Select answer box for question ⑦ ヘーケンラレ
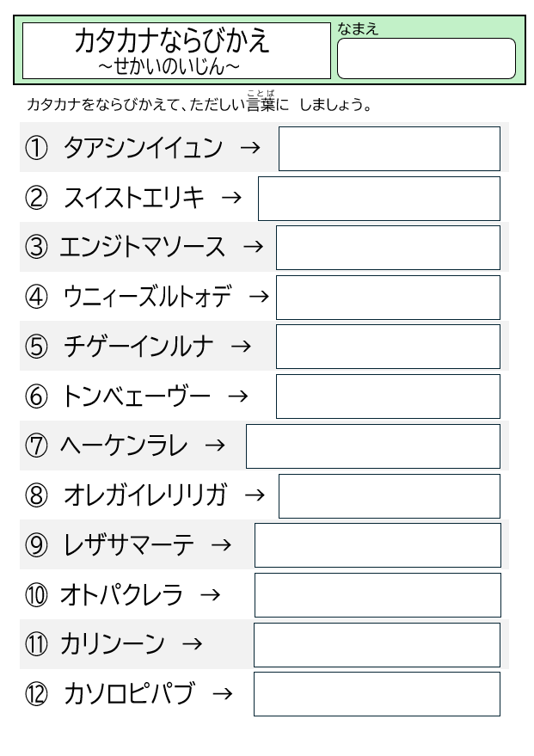Viewport: 534px width, 756px height. (373, 446)
